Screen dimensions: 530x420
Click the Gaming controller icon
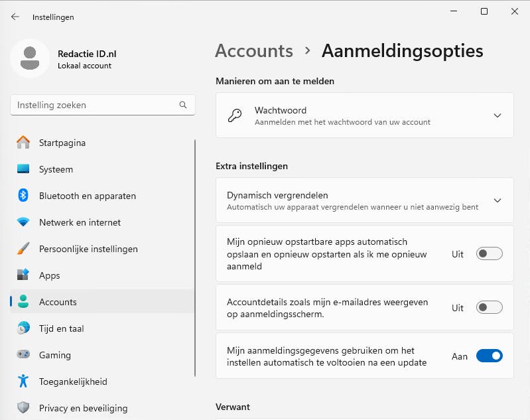pyautogui.click(x=23, y=355)
